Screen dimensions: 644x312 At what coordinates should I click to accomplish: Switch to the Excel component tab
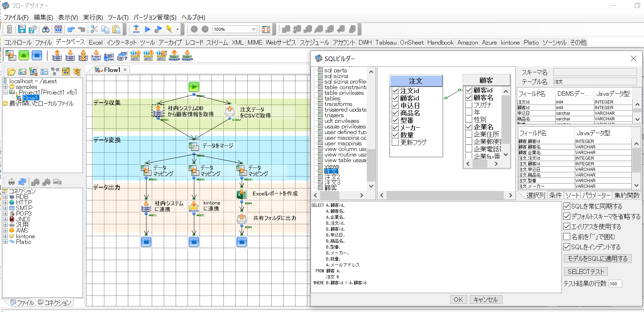pyautogui.click(x=96, y=42)
